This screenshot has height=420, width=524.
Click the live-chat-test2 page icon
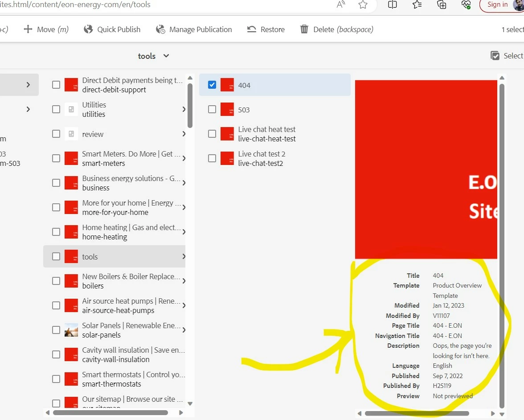tap(227, 158)
